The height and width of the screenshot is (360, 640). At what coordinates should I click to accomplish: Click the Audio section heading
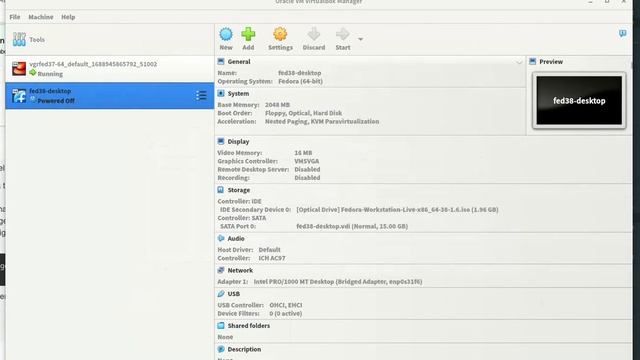click(236, 238)
